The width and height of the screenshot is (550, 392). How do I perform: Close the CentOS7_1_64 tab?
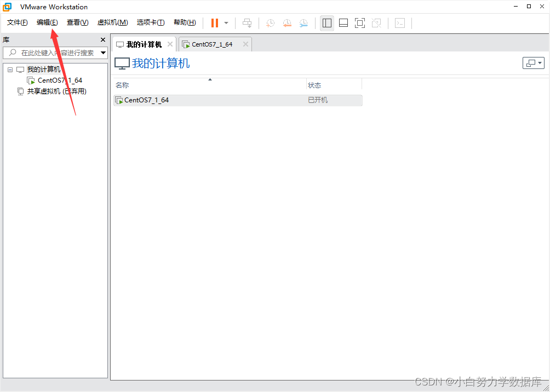pos(245,44)
